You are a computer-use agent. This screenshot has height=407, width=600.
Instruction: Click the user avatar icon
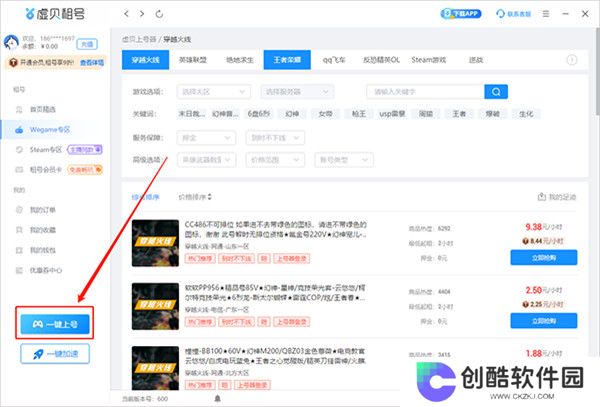pos(11,42)
